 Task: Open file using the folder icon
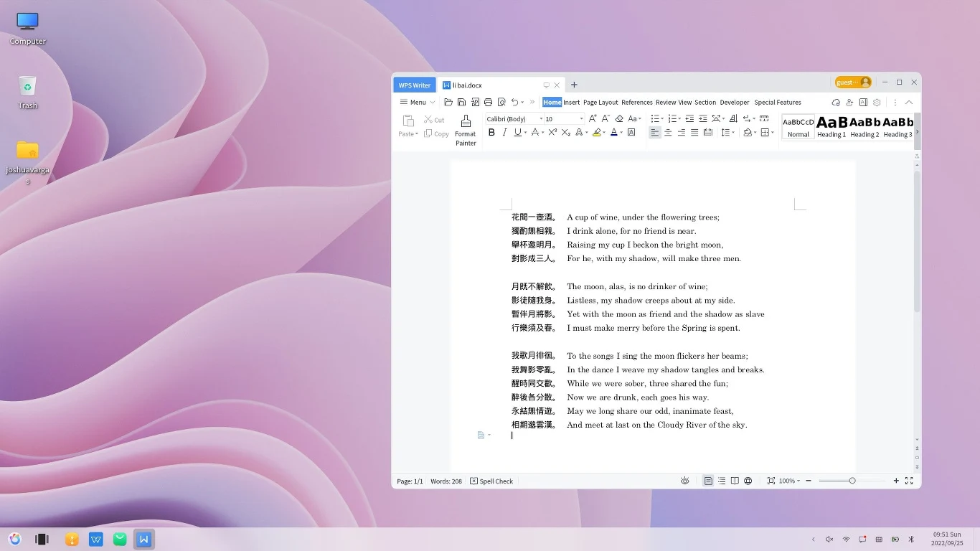(448, 103)
